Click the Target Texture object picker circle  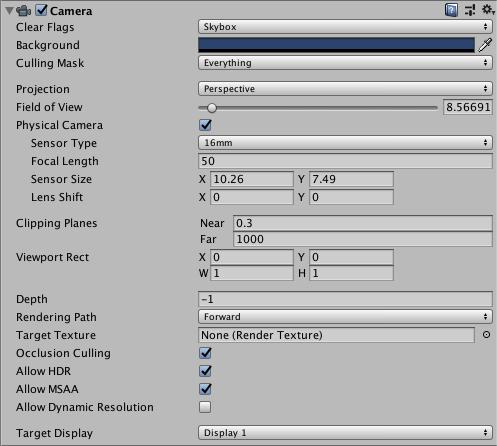click(486, 335)
